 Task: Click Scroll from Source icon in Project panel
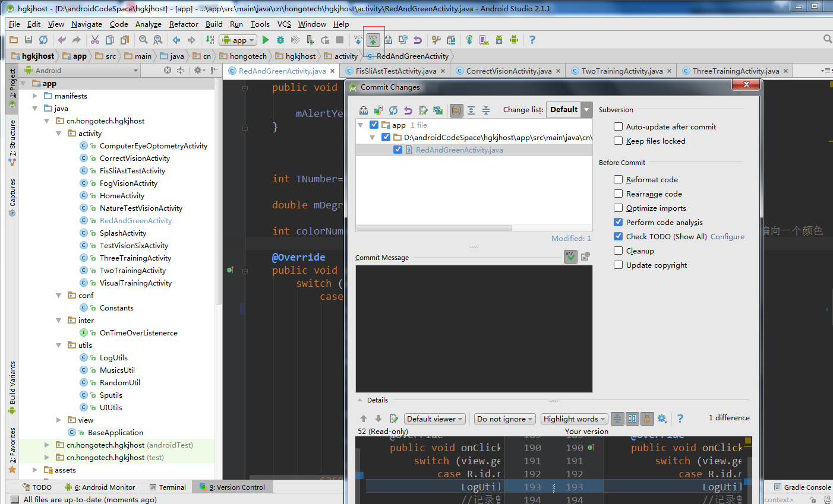[168, 70]
